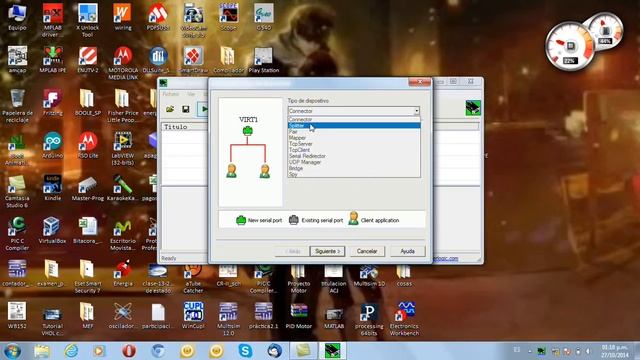Open the Papelera de reciclaje icon

coord(17,106)
